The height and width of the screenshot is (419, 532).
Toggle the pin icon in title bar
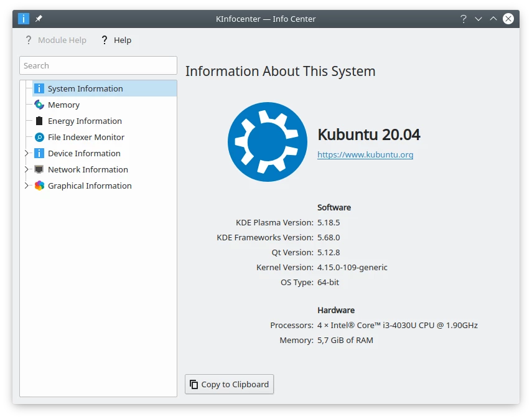[37, 18]
